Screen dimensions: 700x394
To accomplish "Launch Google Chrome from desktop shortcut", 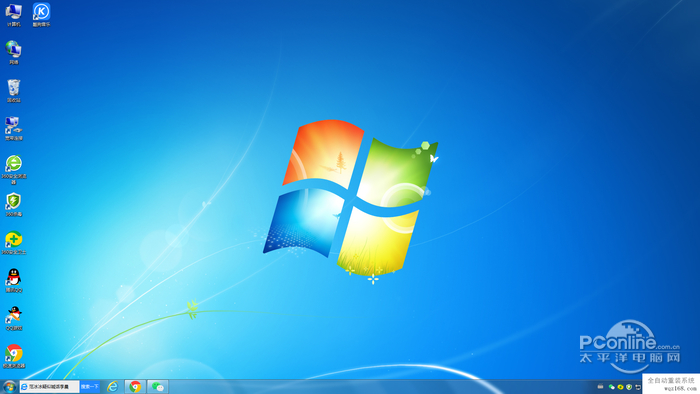I will pyautogui.click(x=13, y=356).
